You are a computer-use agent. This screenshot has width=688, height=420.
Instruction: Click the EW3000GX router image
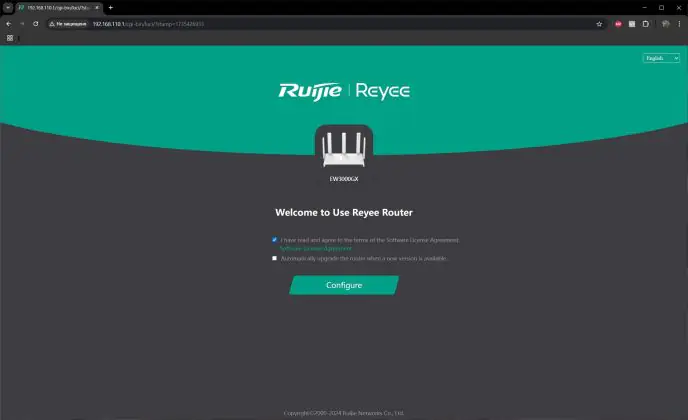[x=344, y=150]
